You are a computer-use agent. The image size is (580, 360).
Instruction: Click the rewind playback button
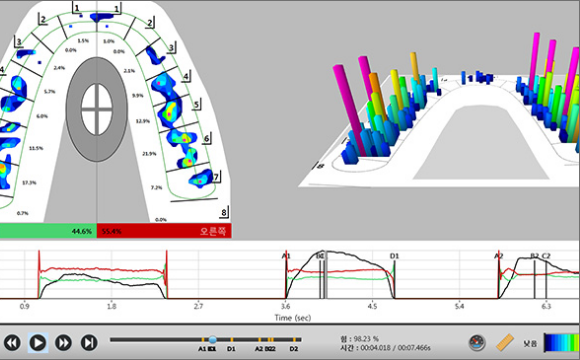(x=12, y=343)
